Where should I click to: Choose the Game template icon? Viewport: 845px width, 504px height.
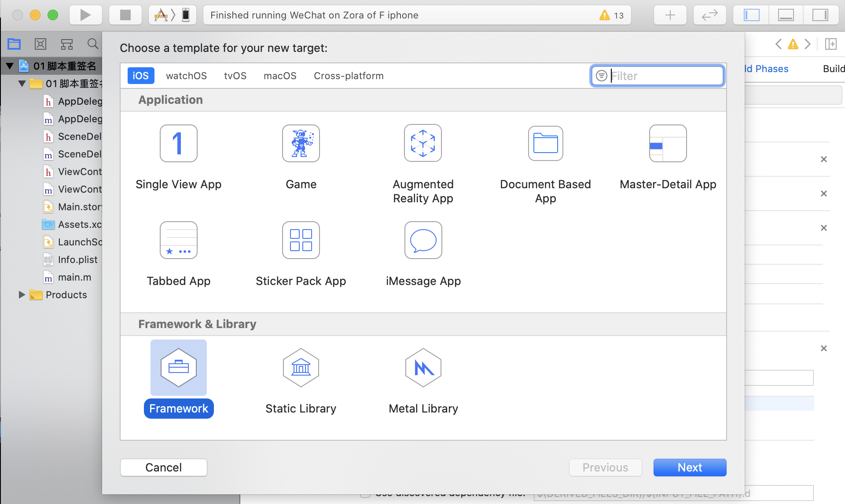[301, 143]
